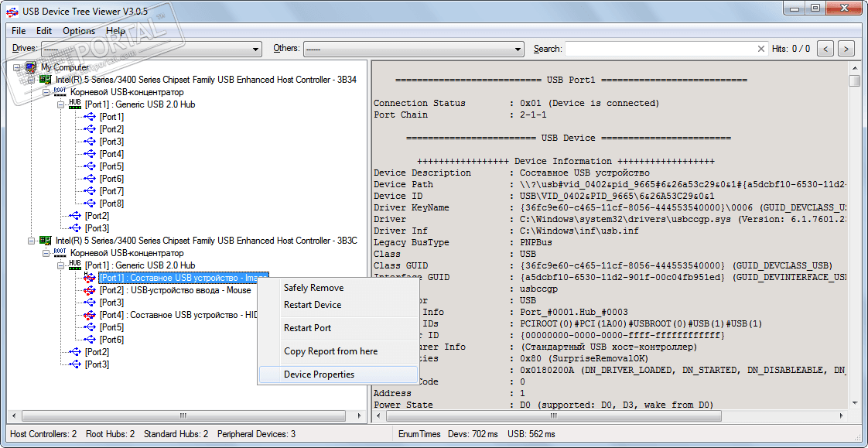Click the report panel vertical scrollbar thumb

tap(853, 80)
